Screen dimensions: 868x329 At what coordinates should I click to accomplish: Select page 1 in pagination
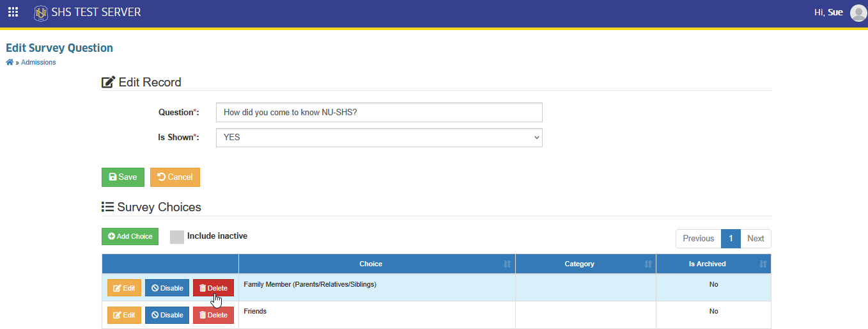coord(731,238)
